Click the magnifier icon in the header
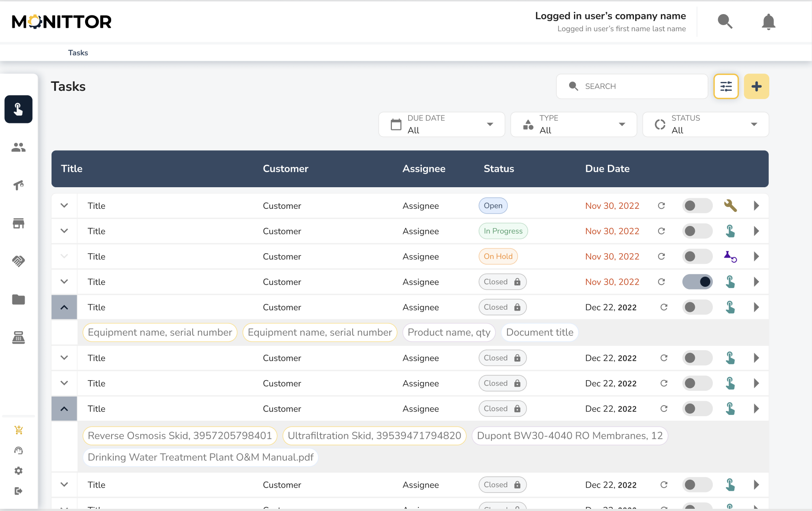The width and height of the screenshot is (812, 511). point(725,22)
